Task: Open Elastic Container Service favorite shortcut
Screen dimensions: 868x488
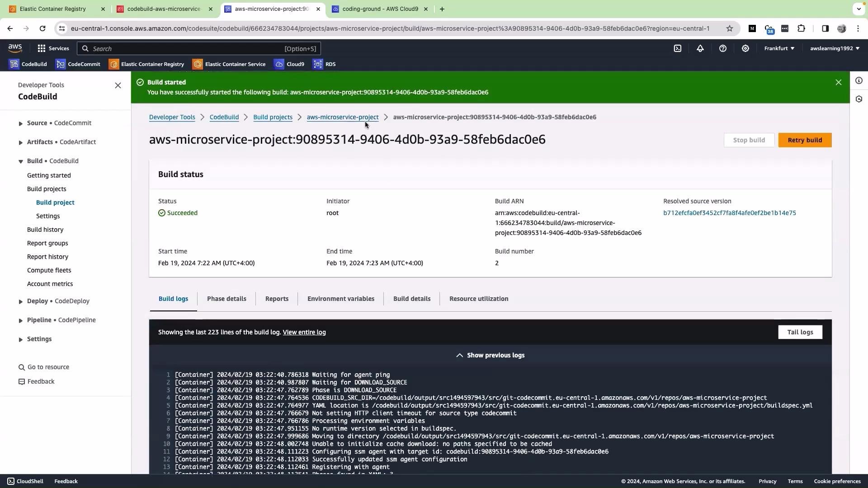Action: 229,64
